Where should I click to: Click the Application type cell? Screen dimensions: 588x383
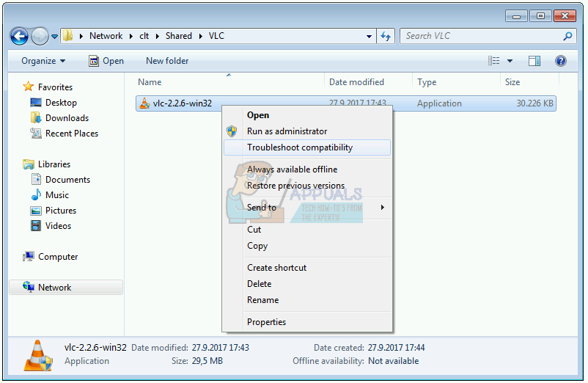(439, 103)
